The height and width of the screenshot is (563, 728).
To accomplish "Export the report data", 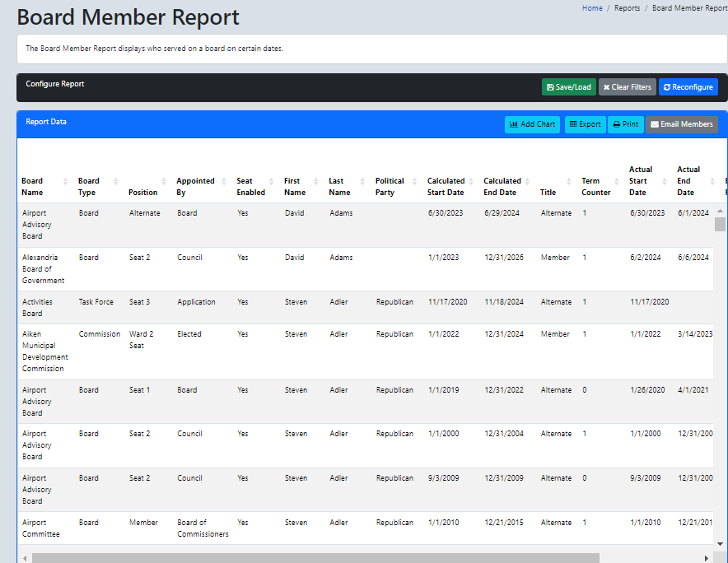I will pyautogui.click(x=585, y=124).
